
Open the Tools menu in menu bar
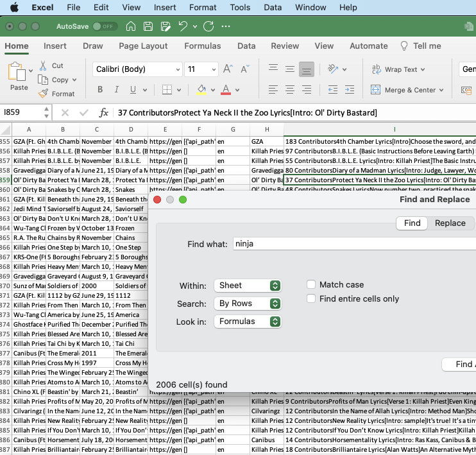(240, 7)
